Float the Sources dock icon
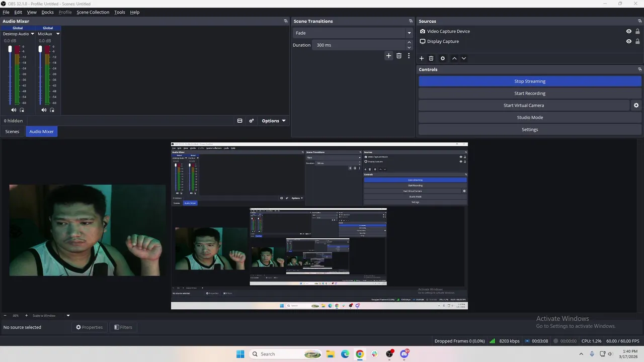Screen dimensions: 644x362 point(639,21)
